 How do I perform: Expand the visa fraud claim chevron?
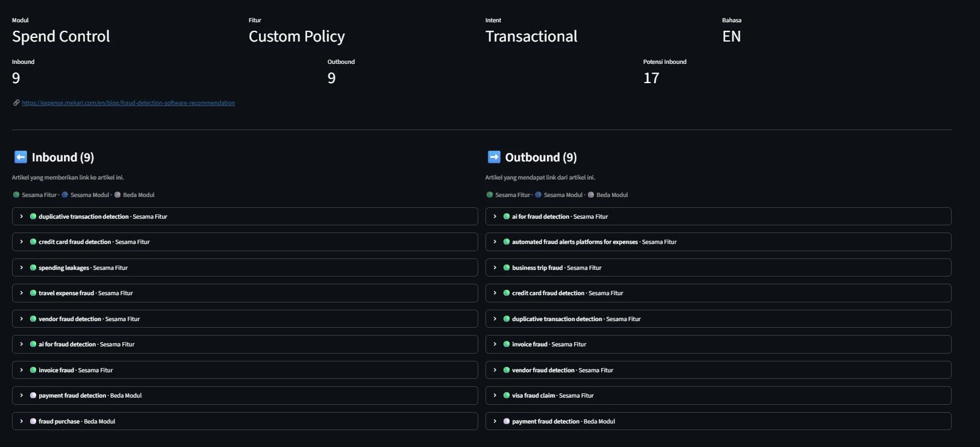[x=495, y=395]
